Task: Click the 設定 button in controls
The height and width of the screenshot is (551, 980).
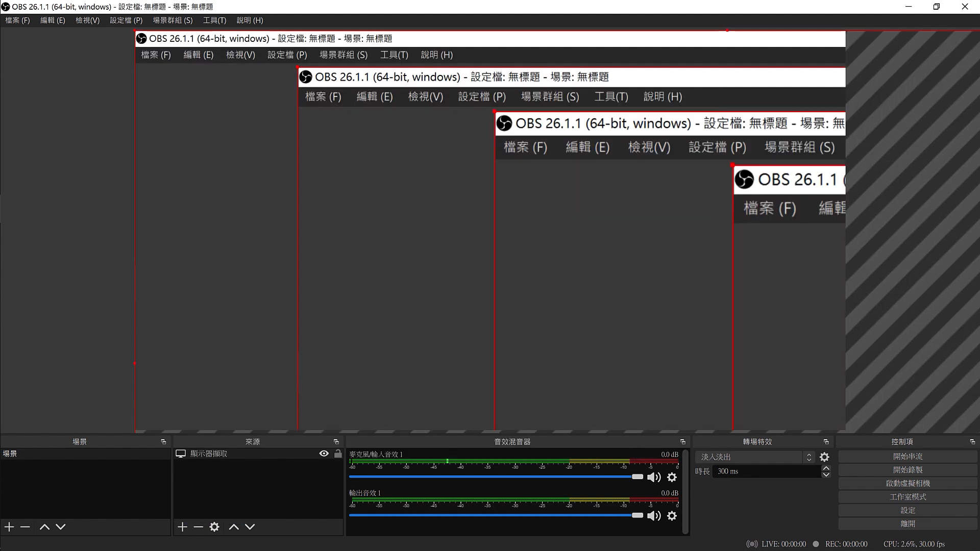Action: click(908, 510)
